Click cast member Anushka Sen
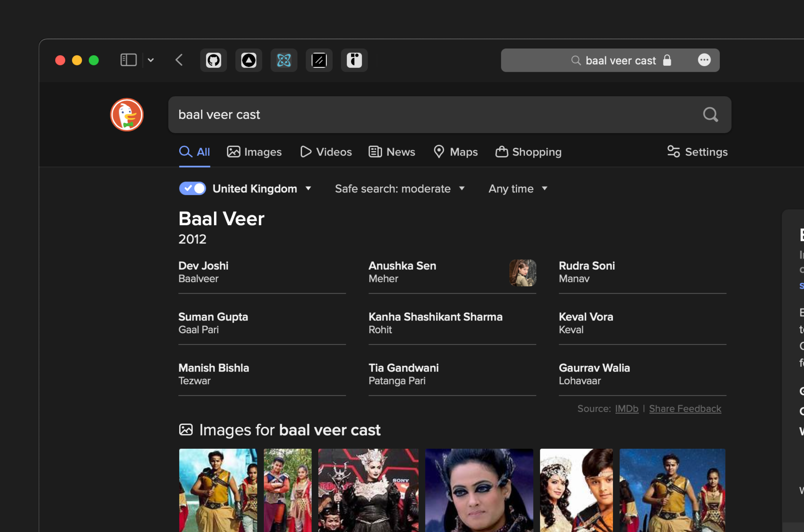Image resolution: width=804 pixels, height=532 pixels. [x=402, y=266]
